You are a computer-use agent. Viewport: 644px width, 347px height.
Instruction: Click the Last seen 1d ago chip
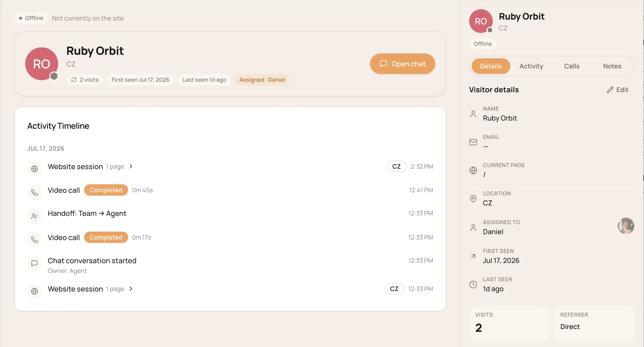point(204,80)
